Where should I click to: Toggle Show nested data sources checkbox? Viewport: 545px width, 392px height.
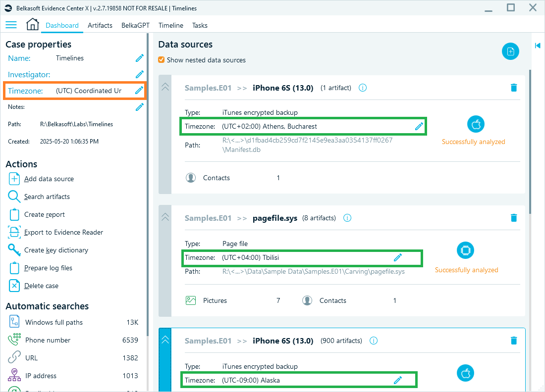point(162,60)
